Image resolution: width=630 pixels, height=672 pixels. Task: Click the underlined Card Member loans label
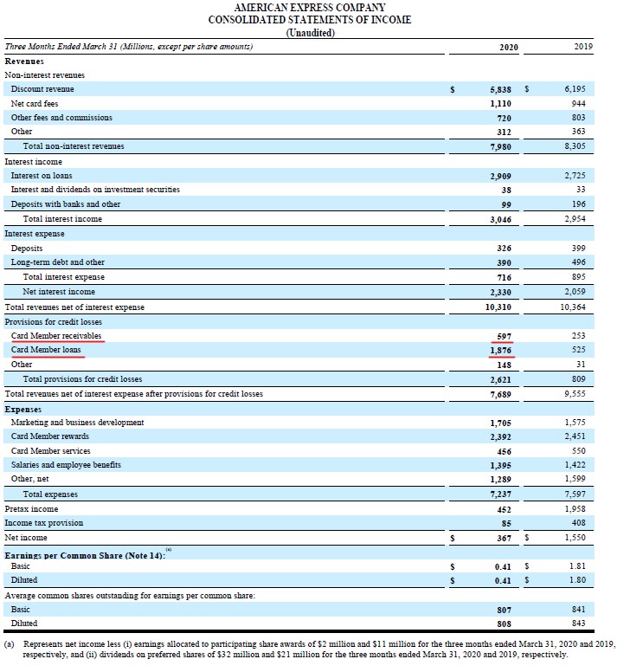coord(46,350)
